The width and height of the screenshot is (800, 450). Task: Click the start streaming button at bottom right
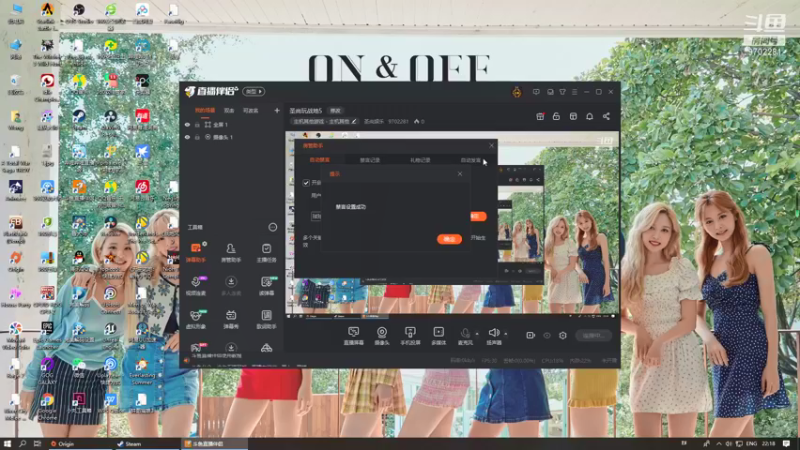pos(593,335)
